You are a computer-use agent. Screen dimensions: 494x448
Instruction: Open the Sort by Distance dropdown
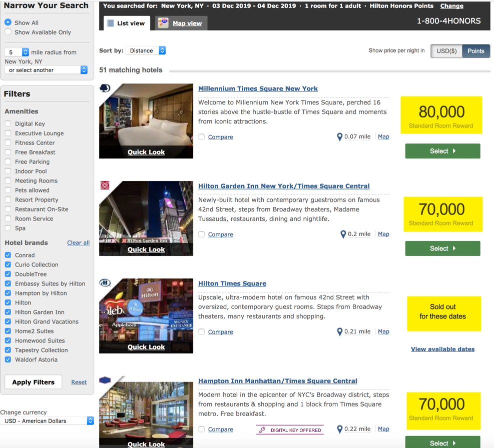click(x=146, y=50)
